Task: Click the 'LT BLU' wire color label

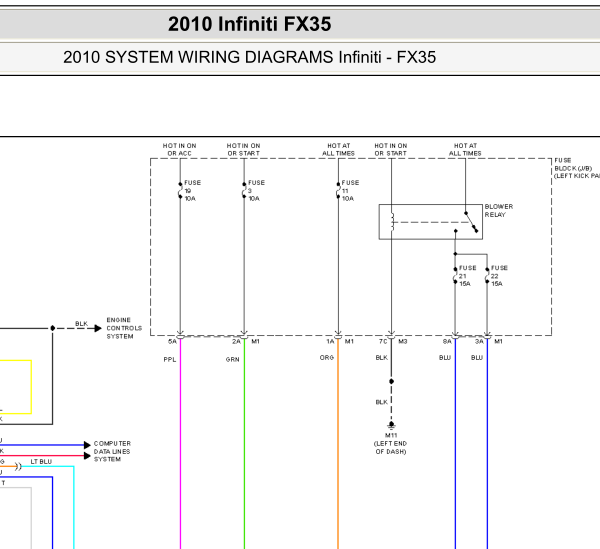Action: click(x=41, y=462)
